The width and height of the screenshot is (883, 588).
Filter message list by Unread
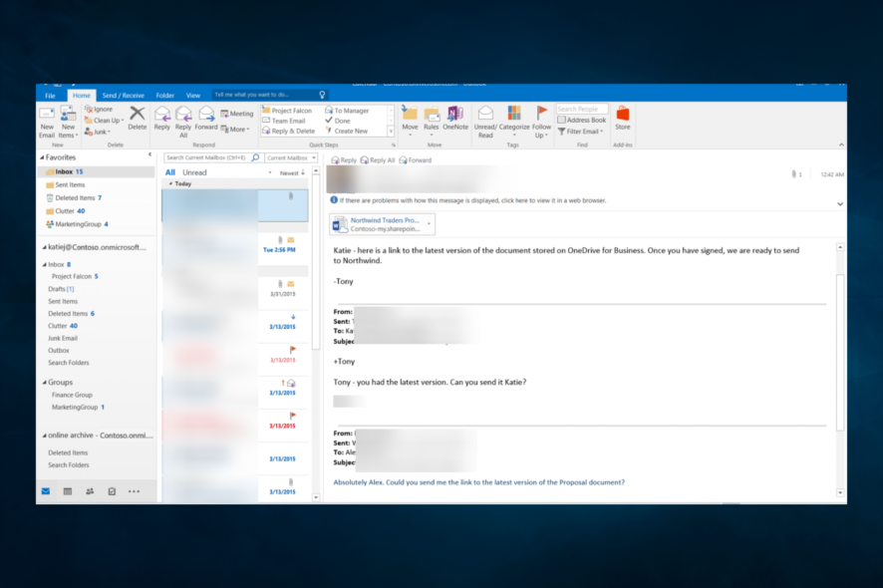point(194,172)
